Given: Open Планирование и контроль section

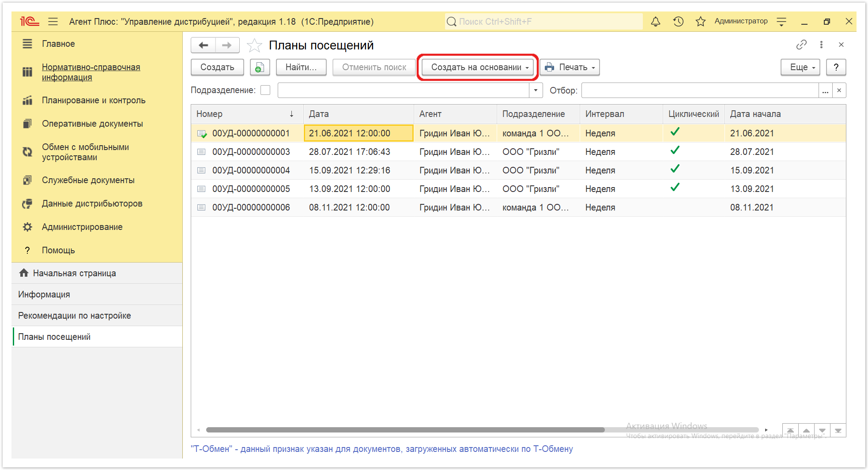Looking at the screenshot, I should pyautogui.click(x=94, y=100).
